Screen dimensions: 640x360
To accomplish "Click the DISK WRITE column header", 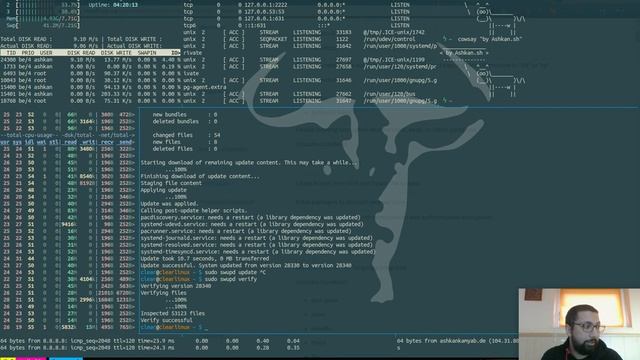I will coord(116,53).
